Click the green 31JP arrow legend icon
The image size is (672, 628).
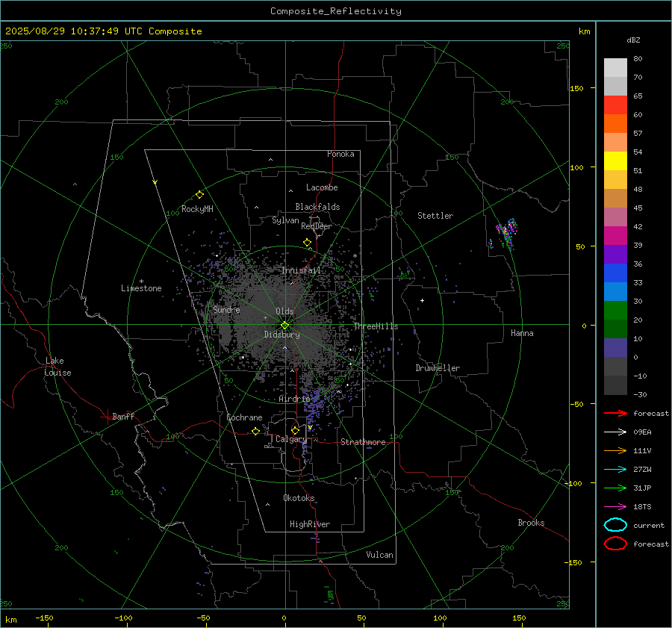(615, 488)
